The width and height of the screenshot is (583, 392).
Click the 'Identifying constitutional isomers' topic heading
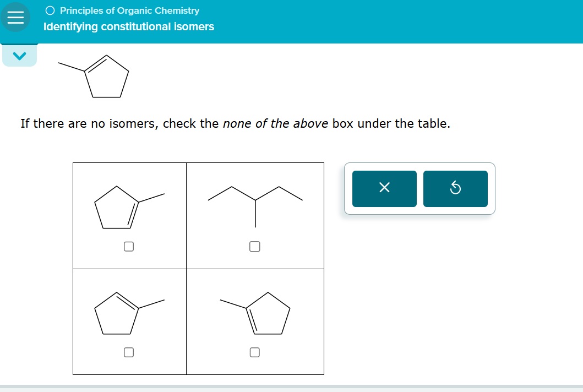coord(128,26)
